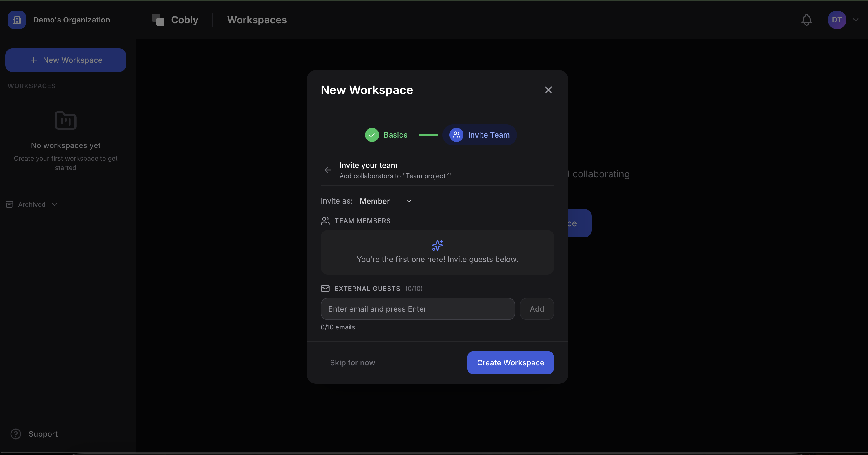Click the Add email button

pyautogui.click(x=537, y=309)
